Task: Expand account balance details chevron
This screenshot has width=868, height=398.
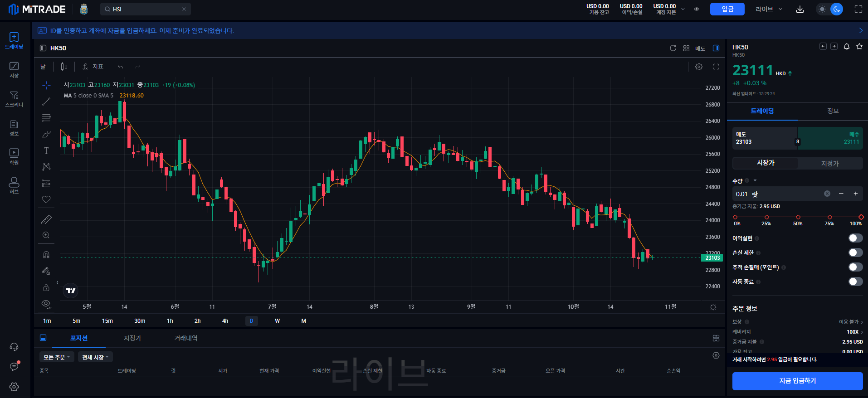Action: click(683, 9)
